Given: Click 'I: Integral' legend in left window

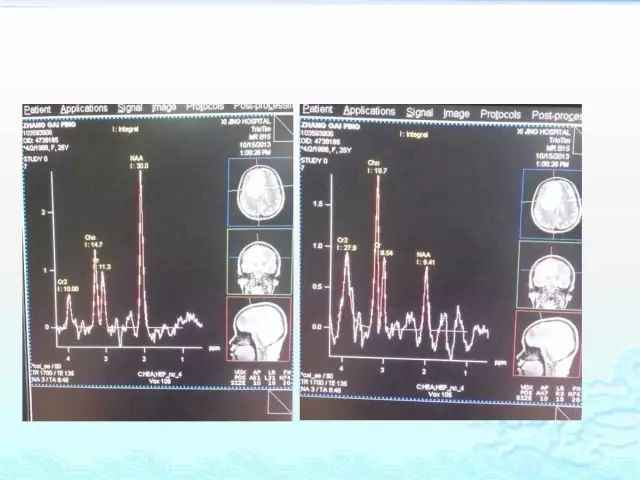Looking at the screenshot, I should point(125,129).
